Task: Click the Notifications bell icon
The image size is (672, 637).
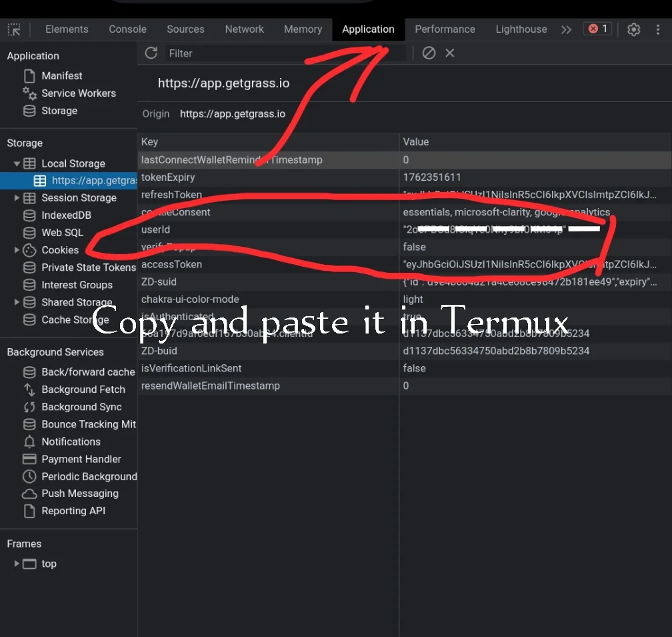Action: 29,442
